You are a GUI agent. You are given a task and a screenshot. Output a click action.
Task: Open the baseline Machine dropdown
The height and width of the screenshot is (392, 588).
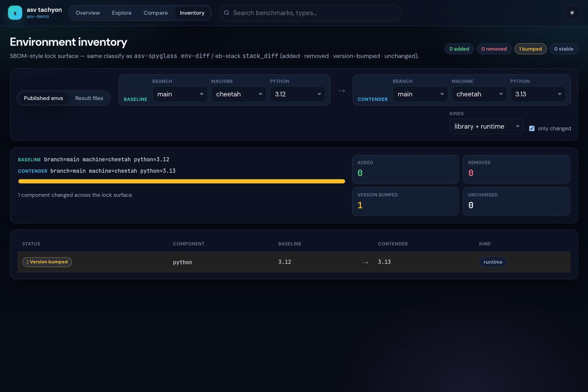(239, 94)
